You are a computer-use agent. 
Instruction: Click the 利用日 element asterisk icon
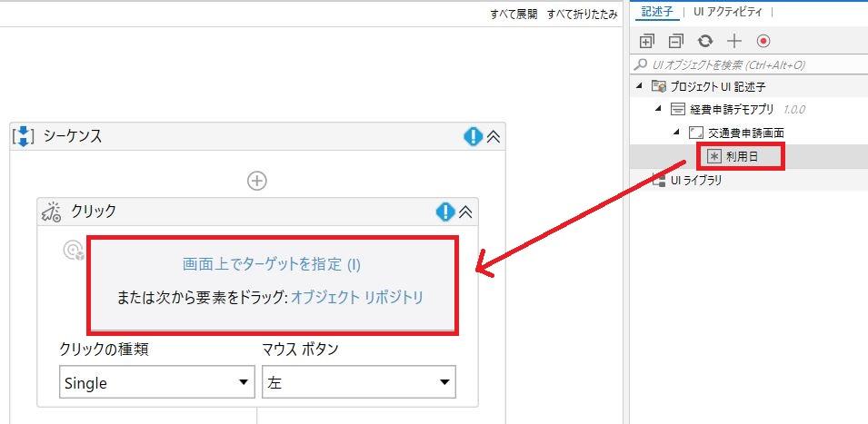[714, 157]
